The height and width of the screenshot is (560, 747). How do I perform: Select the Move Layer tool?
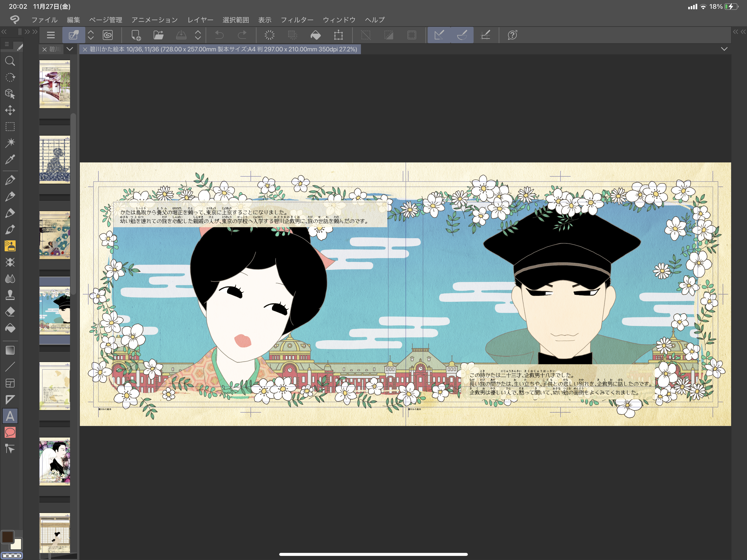(10, 110)
